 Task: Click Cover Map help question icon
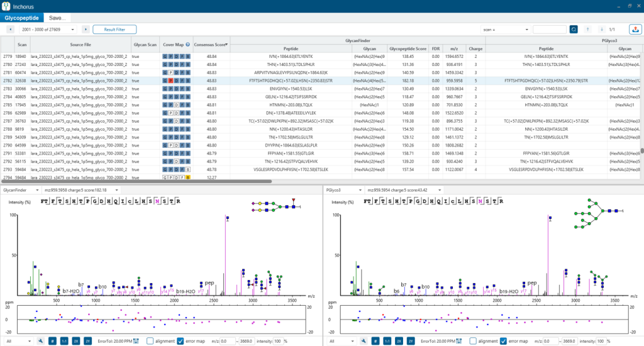point(187,45)
